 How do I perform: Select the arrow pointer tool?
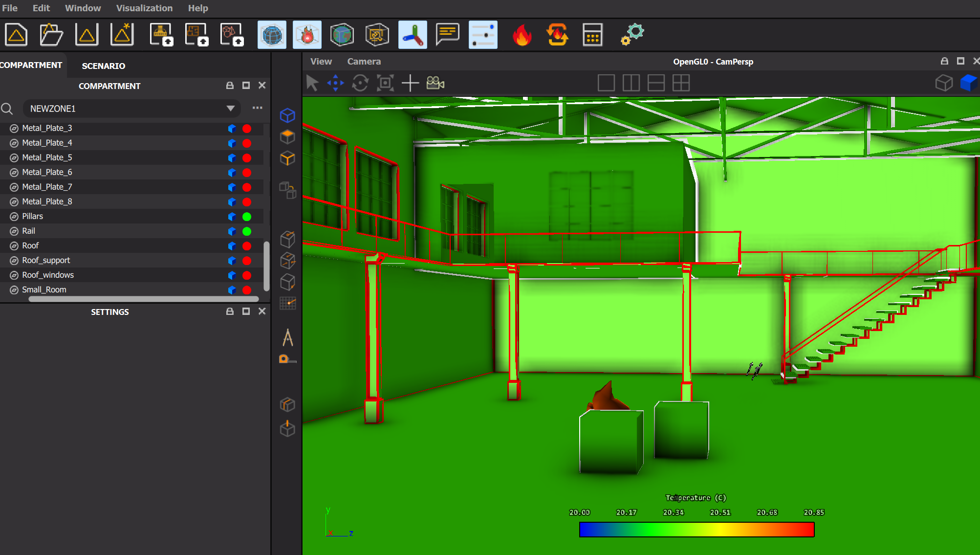click(312, 83)
